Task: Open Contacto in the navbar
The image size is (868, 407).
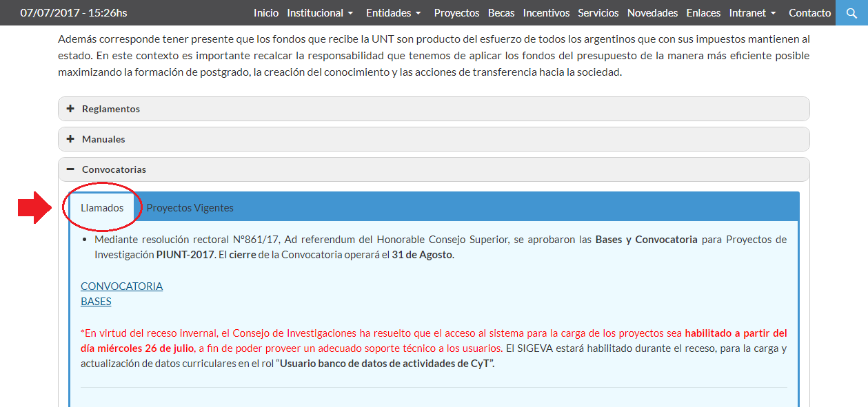Action: pos(810,13)
